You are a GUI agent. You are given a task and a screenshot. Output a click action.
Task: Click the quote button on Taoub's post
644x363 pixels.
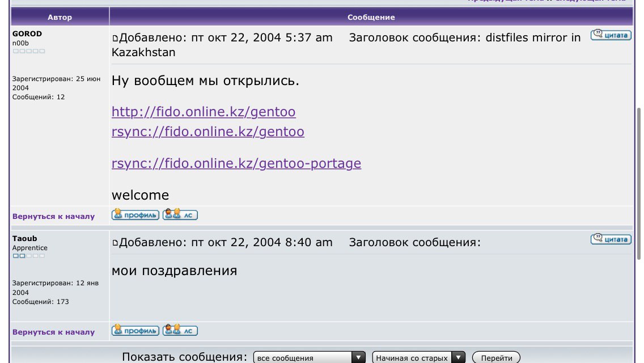click(611, 239)
